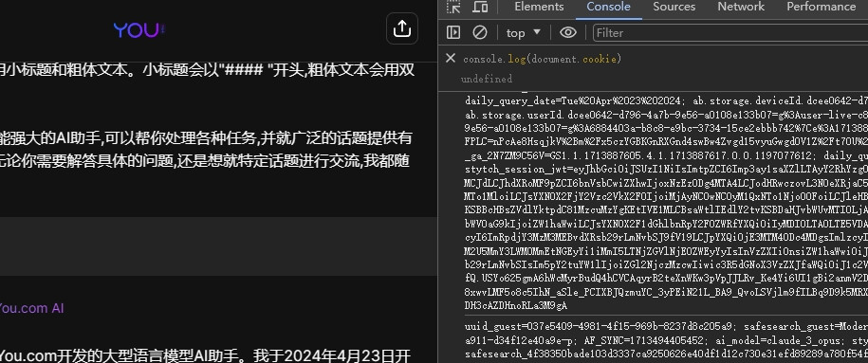Click the You.com AI link

[31, 308]
